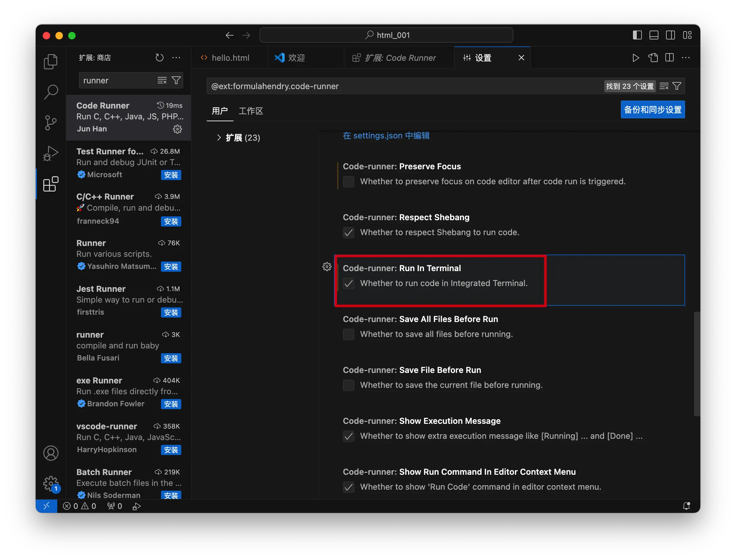Split the editor right
Image resolution: width=736 pixels, height=560 pixels.
pyautogui.click(x=669, y=58)
